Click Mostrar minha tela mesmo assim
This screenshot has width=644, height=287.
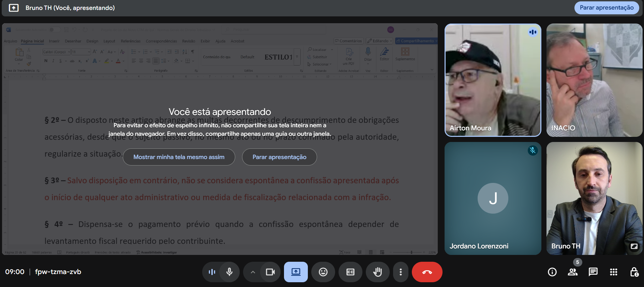pos(179,157)
